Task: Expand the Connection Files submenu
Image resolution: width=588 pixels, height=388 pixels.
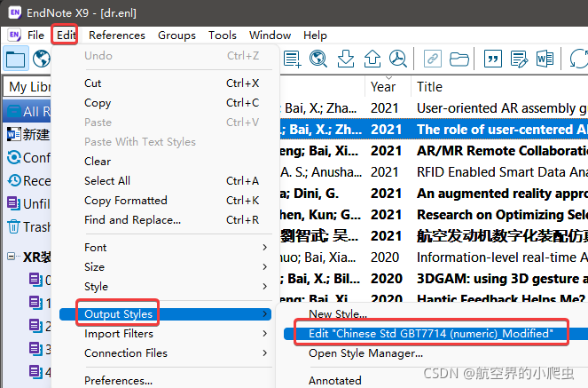Action: pyautogui.click(x=165, y=353)
